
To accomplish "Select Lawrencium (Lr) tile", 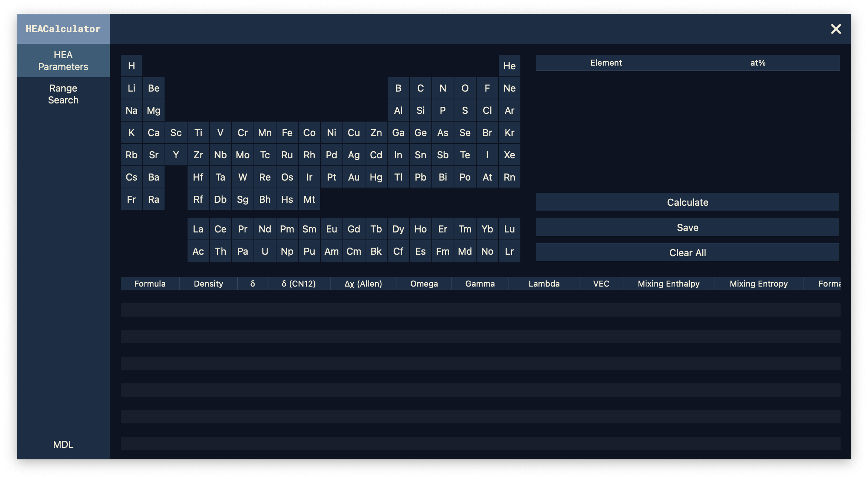I will [x=510, y=251].
